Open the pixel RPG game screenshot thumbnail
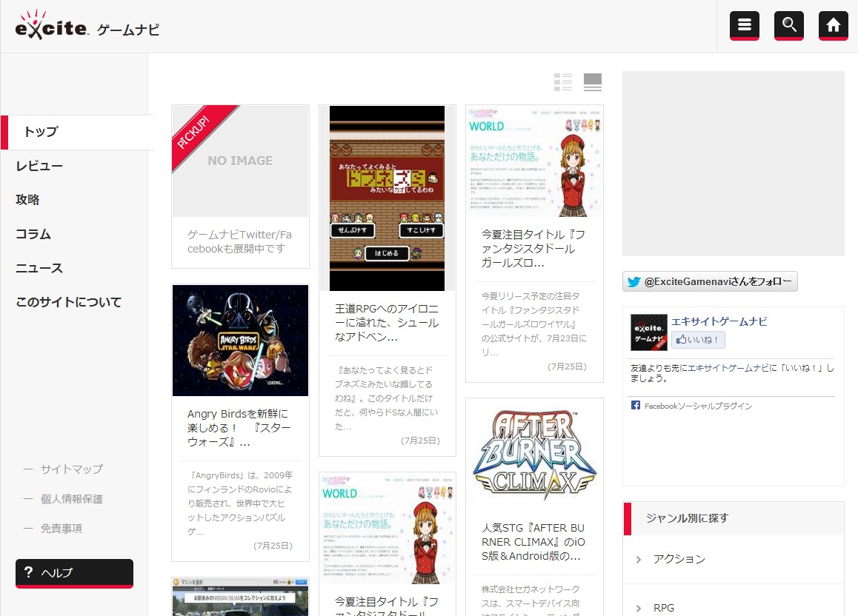This screenshot has width=858, height=616. (387, 198)
